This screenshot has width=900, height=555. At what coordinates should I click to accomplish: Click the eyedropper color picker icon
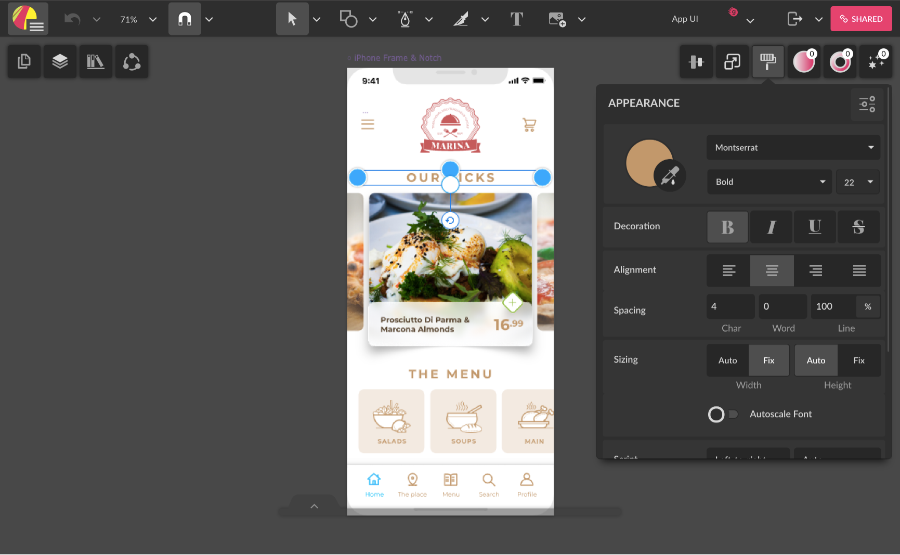[670, 176]
